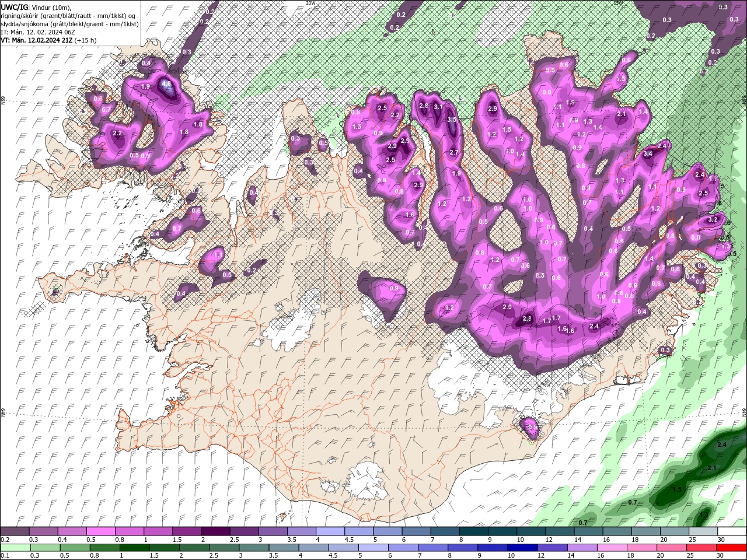Pick the light periwinkle snow swatch between 4 and 4.5
This screenshot has height=560, width=747.
pyautogui.click(x=329, y=531)
